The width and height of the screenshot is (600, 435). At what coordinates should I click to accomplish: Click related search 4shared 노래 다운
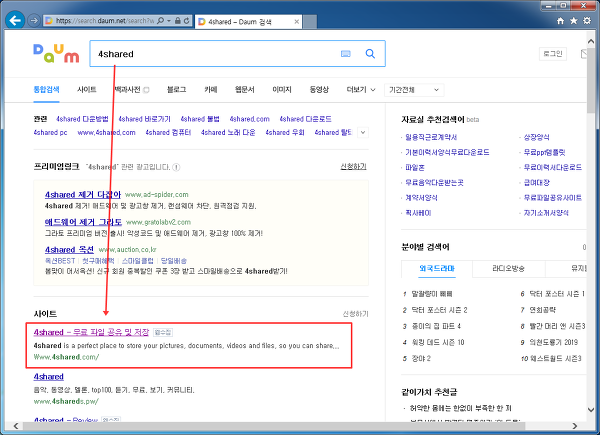pyautogui.click(x=228, y=132)
